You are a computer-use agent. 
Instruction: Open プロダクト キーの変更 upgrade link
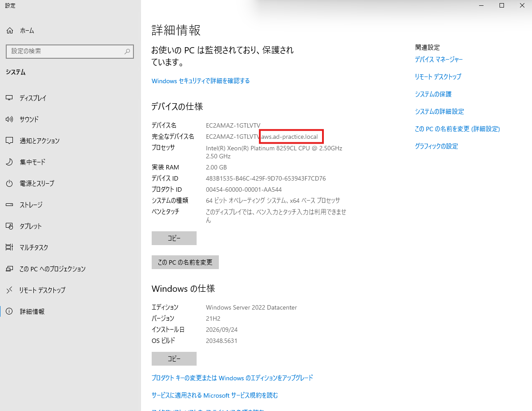pos(232,378)
